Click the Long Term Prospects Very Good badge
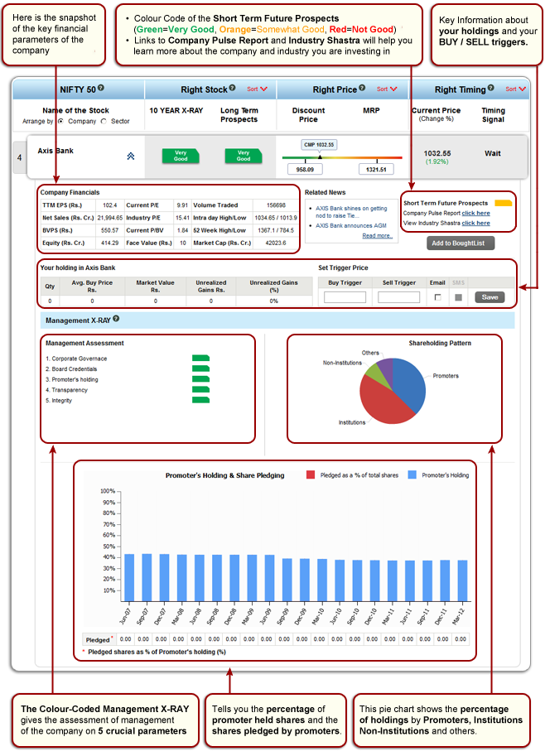 244,155
